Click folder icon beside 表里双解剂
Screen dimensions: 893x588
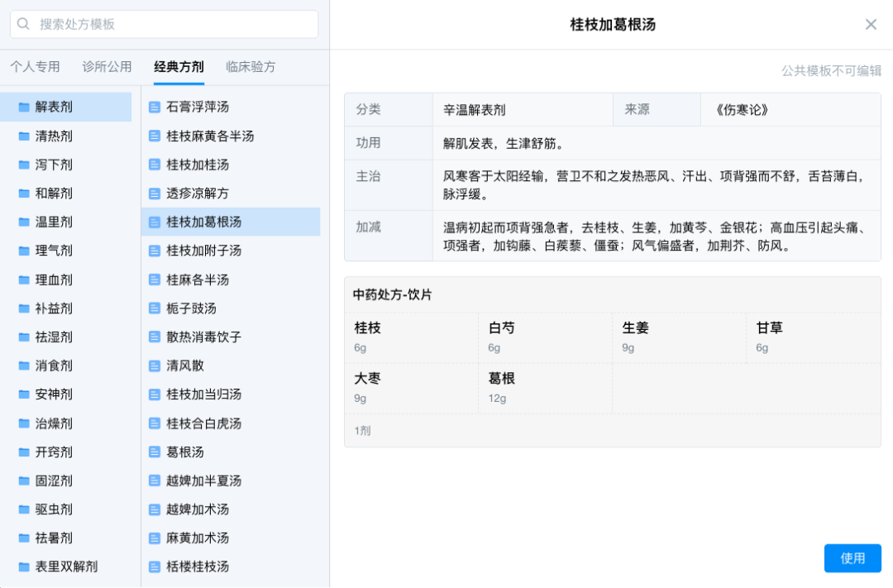24,566
